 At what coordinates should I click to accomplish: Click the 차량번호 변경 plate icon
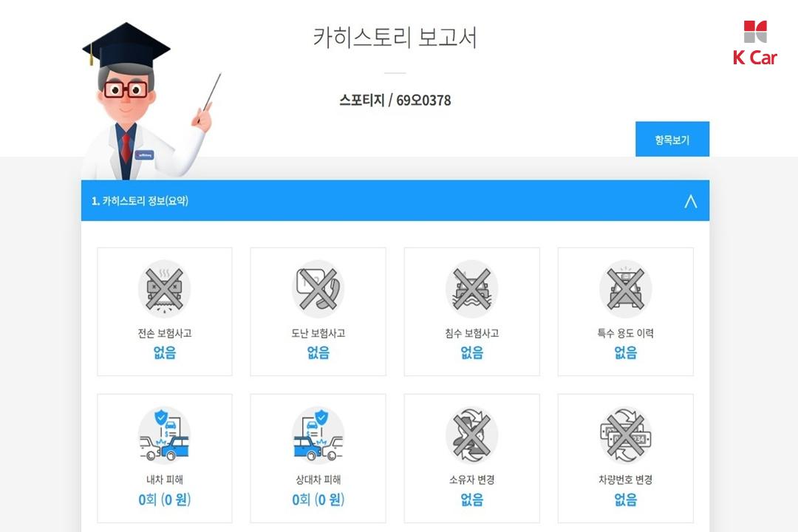(x=626, y=434)
